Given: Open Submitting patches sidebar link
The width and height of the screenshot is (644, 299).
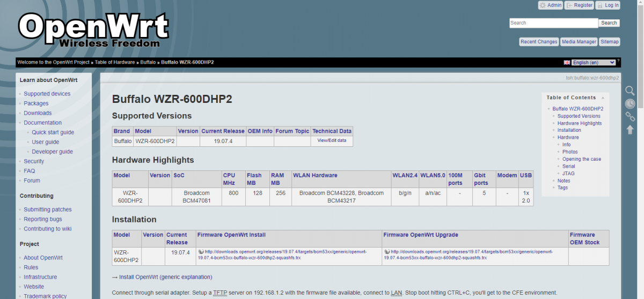Looking at the screenshot, I should [48, 210].
